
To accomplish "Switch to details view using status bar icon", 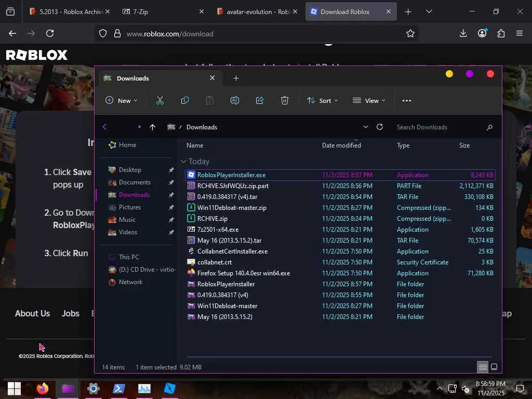I will (483, 367).
